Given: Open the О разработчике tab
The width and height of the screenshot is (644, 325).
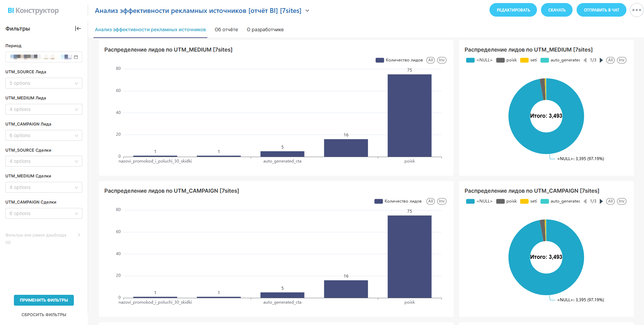Looking at the screenshot, I should pyautogui.click(x=265, y=30).
